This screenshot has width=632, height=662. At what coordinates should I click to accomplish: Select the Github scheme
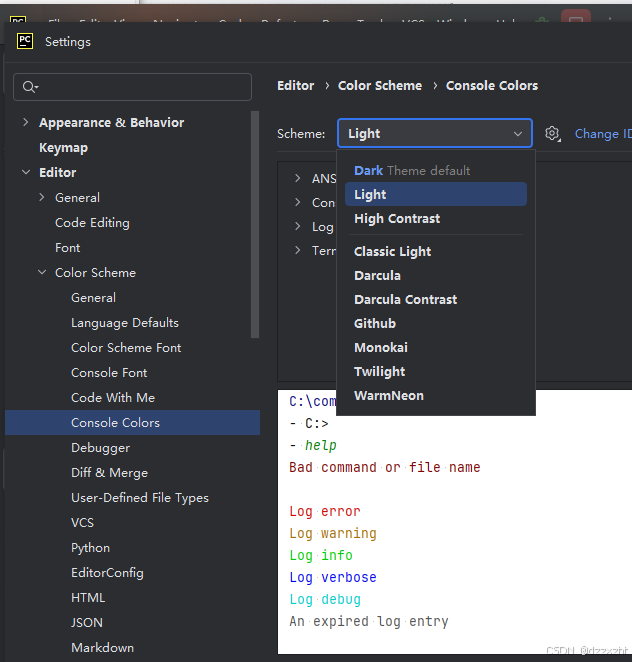pos(436,323)
